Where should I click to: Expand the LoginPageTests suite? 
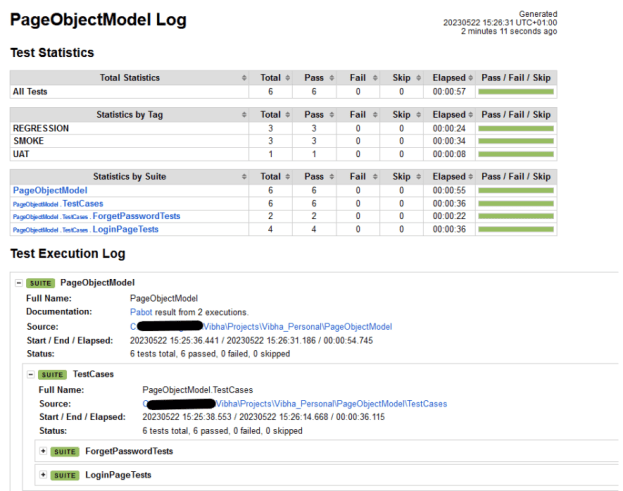(x=43, y=475)
